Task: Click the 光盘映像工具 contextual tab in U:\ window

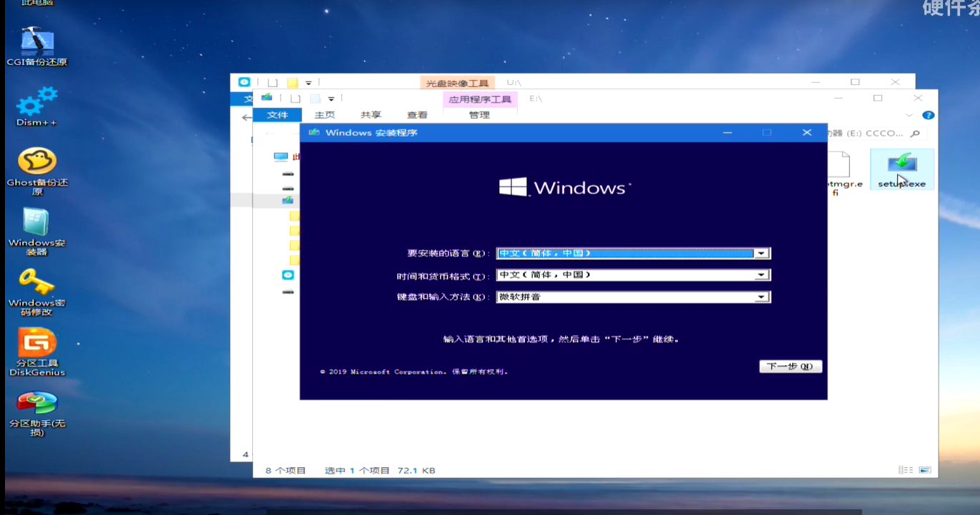Action: tap(457, 84)
